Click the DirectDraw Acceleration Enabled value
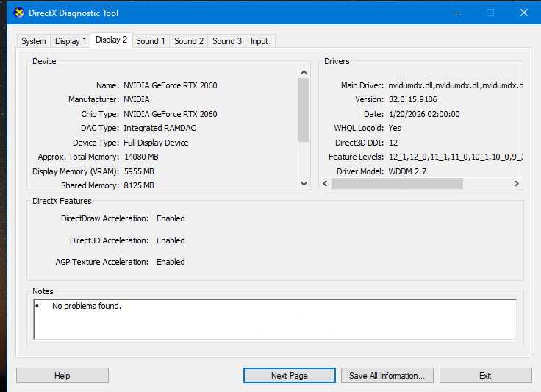Screen dimensions: 541x392 pos(171,218)
